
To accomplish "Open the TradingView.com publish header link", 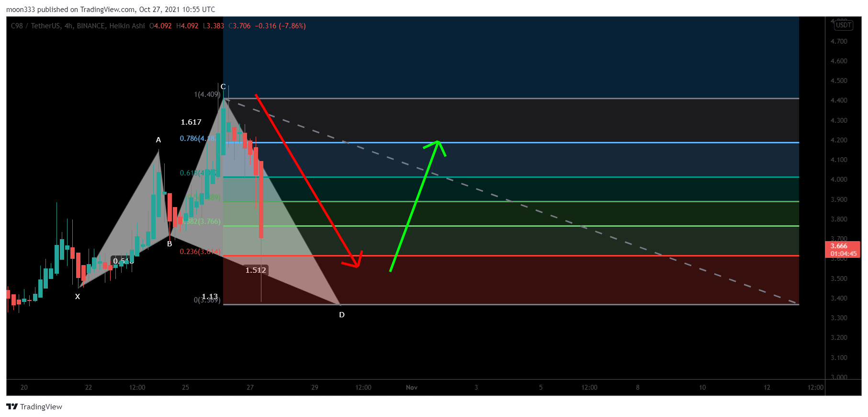I will coord(108,10).
